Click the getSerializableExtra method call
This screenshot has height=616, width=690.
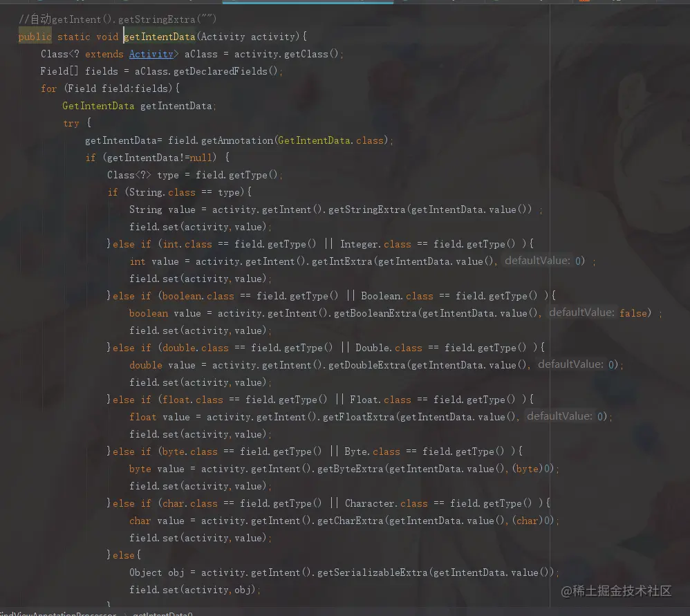click(372, 573)
